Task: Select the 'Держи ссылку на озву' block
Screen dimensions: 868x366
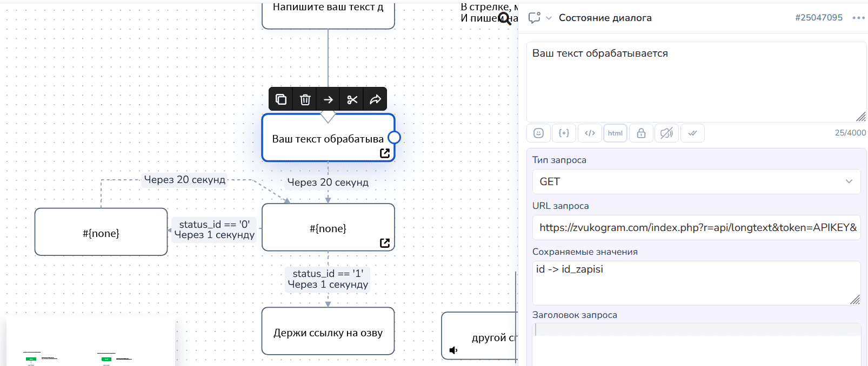Action: point(328,331)
